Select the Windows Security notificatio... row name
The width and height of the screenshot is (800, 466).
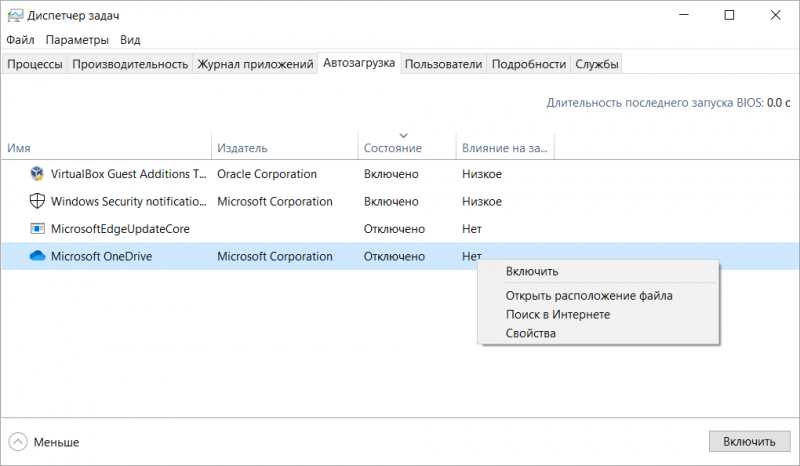pos(129,202)
